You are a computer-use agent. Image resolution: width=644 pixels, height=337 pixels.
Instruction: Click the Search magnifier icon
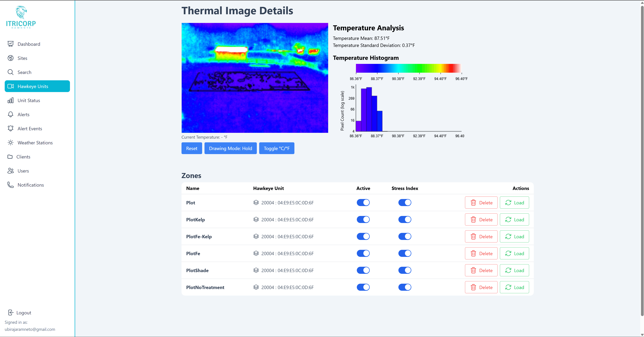point(11,72)
